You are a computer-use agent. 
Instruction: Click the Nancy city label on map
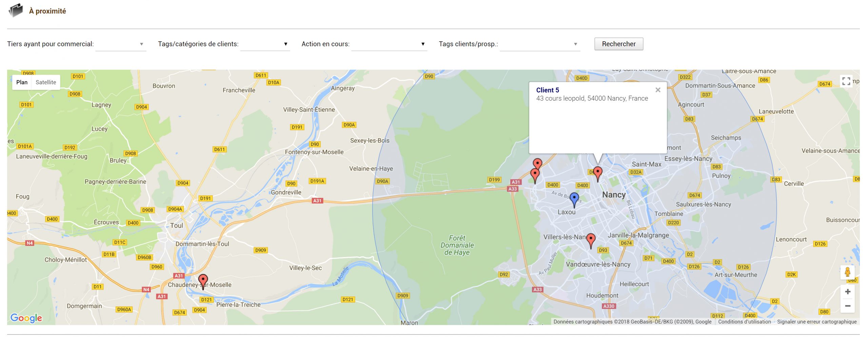click(614, 195)
